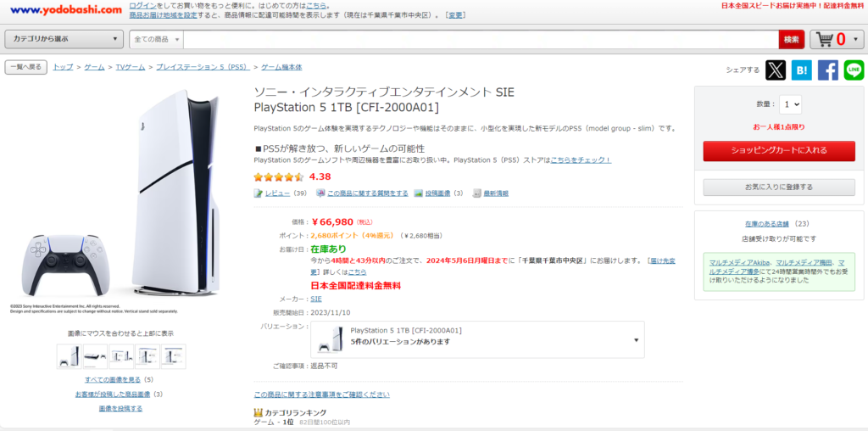Open 在庫のある店舗 link

tap(766, 224)
